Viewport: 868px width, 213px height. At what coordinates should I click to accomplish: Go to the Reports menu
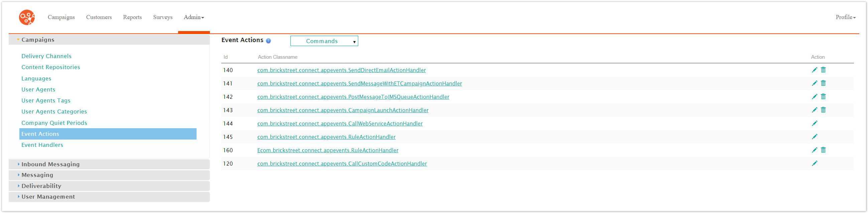point(132,17)
